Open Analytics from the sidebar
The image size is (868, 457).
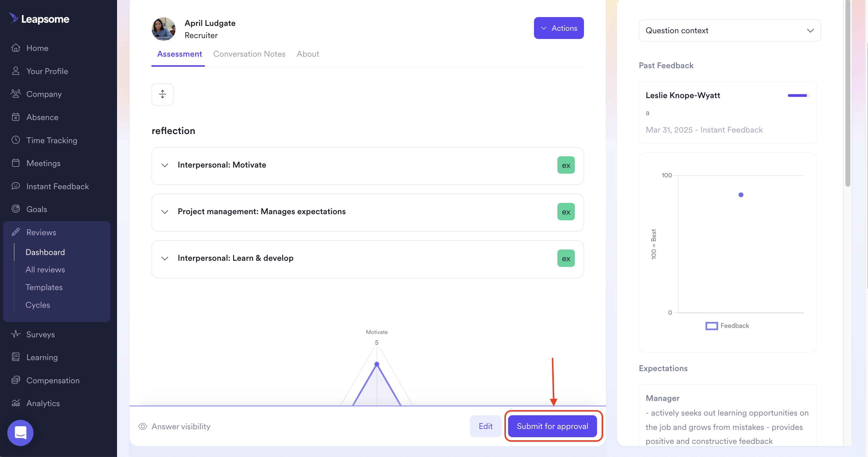[x=43, y=403]
